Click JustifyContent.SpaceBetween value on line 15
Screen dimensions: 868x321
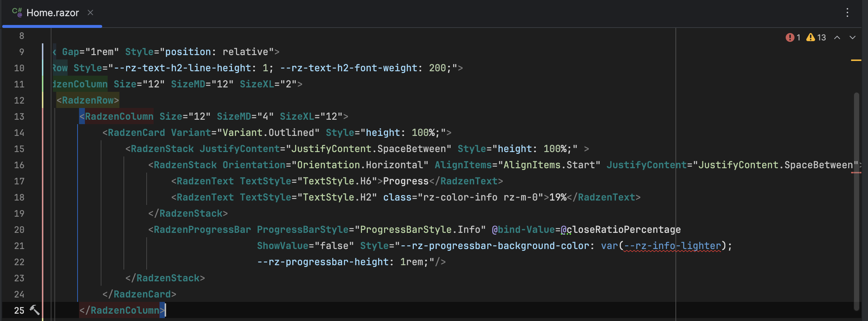[x=368, y=149]
